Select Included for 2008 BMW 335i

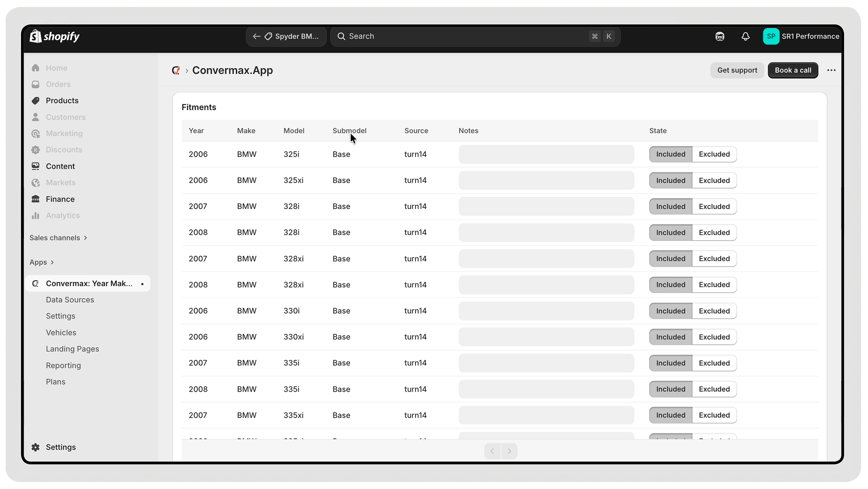click(x=671, y=389)
